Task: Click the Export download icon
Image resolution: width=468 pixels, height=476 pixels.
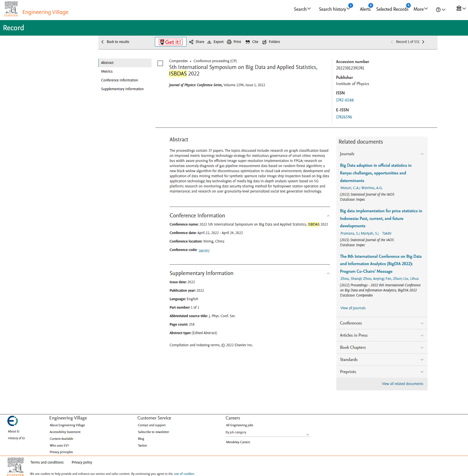Action: click(209, 42)
